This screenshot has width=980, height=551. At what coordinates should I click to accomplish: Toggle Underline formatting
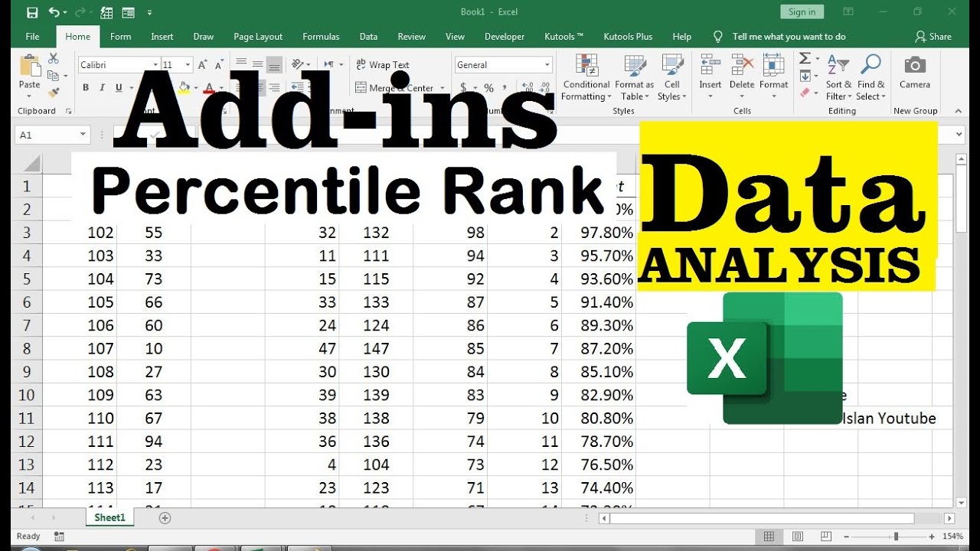pos(119,88)
